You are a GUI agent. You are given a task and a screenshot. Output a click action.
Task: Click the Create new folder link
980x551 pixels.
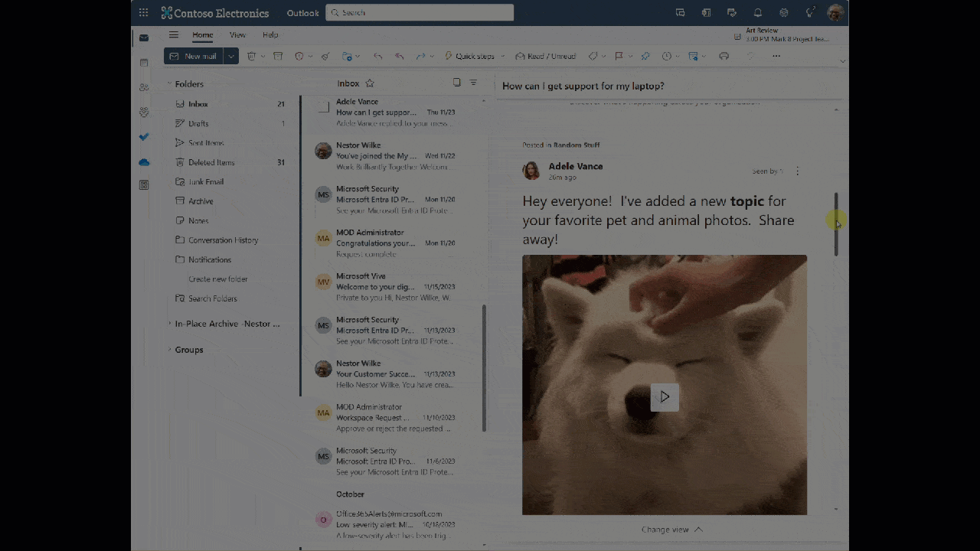tap(218, 279)
